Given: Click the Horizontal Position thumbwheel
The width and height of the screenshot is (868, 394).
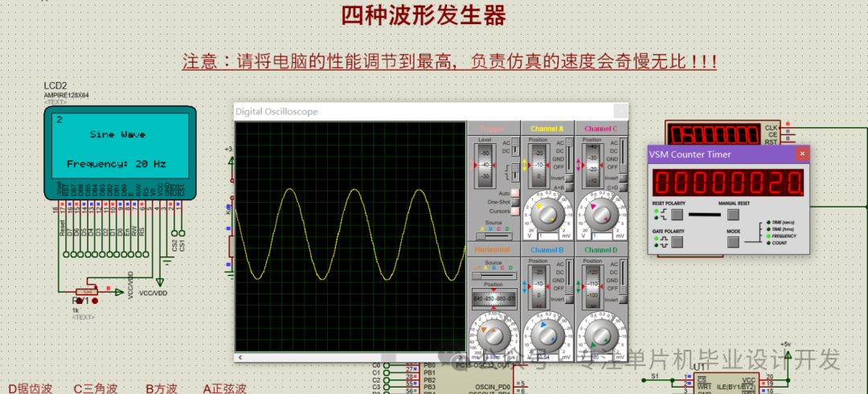Looking at the screenshot, I should [x=493, y=298].
